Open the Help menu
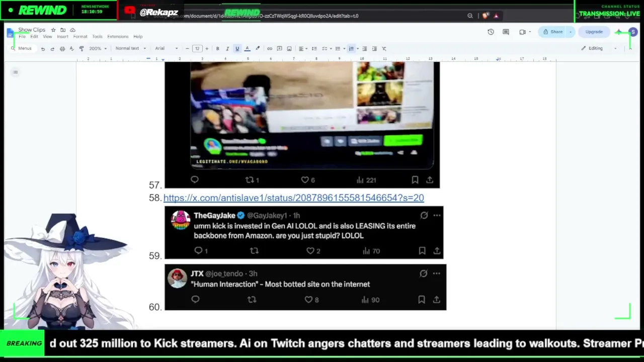The image size is (644, 362). [138, 37]
